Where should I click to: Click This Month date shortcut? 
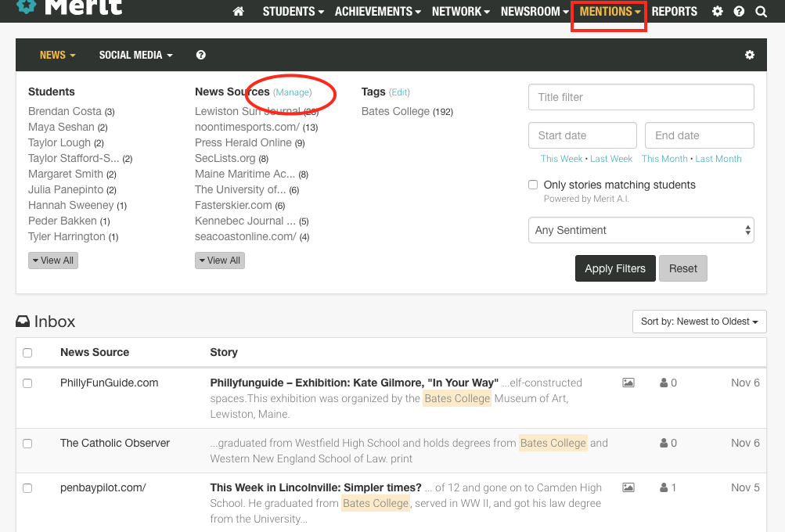(x=664, y=159)
